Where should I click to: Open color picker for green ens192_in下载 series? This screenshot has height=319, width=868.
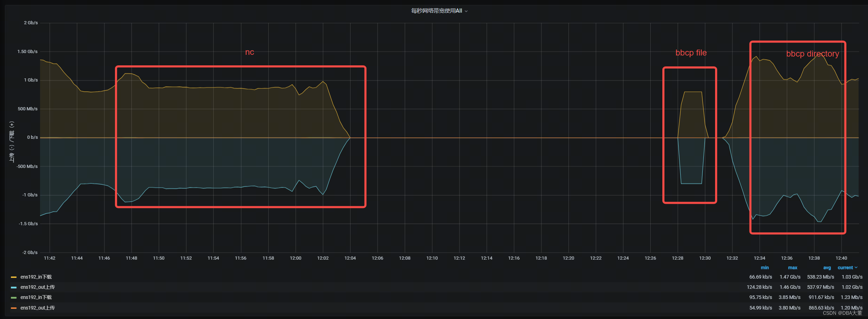click(14, 298)
